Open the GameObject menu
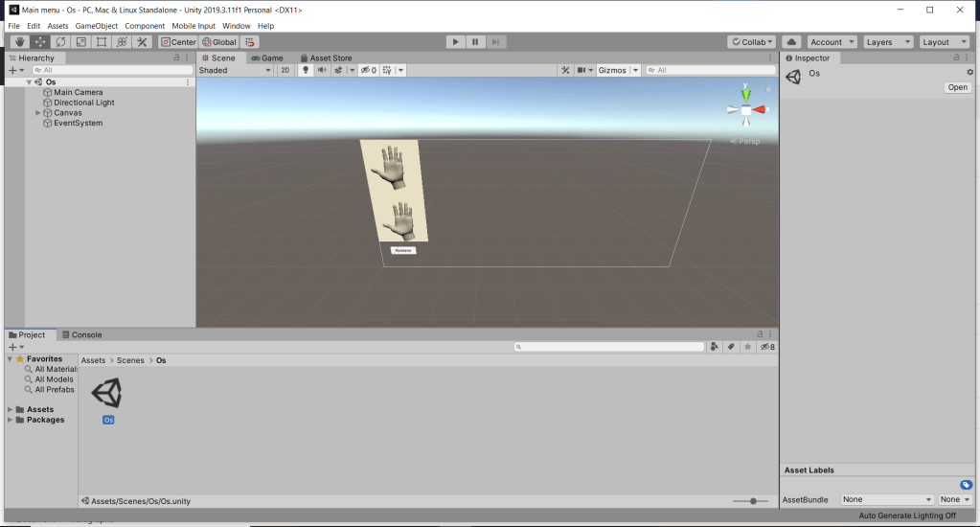Screen dimensions: 980x527 [96, 26]
